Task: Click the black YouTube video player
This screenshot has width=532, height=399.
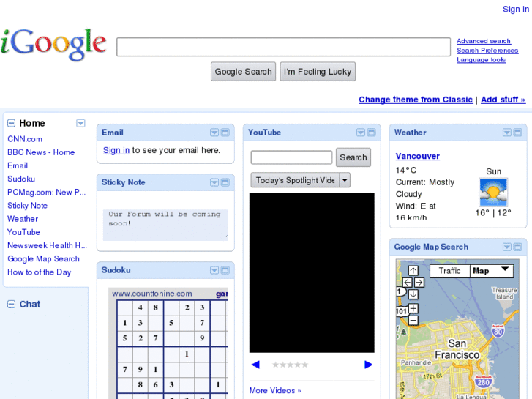Action: click(312, 272)
